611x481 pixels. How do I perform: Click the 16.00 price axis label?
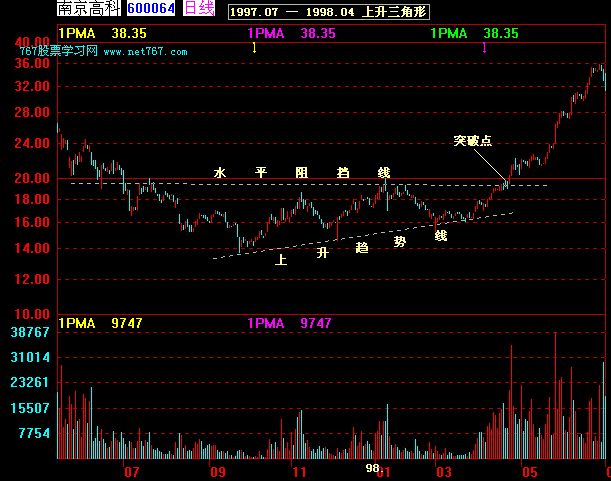point(32,223)
